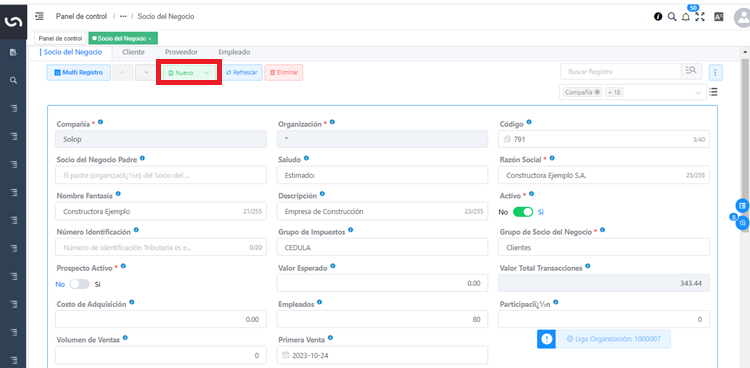
Task: Open Socio del Negocio Padre selector
Action: 161,175
